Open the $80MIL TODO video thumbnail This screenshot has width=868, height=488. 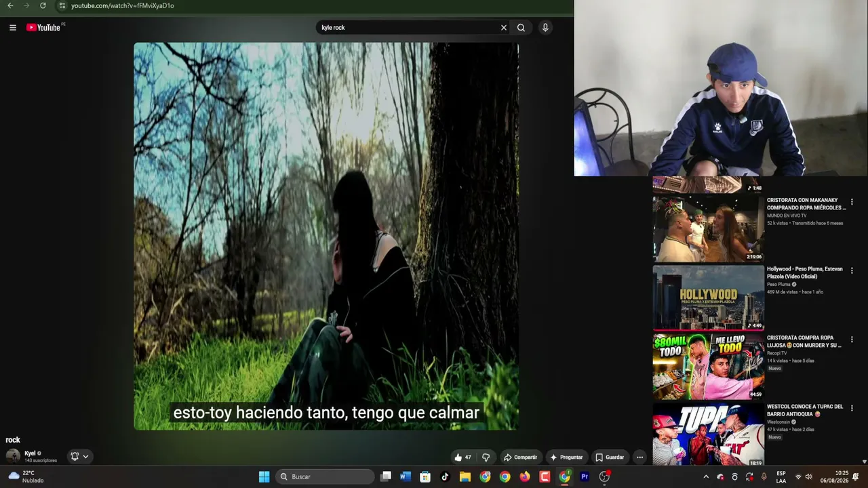(708, 366)
